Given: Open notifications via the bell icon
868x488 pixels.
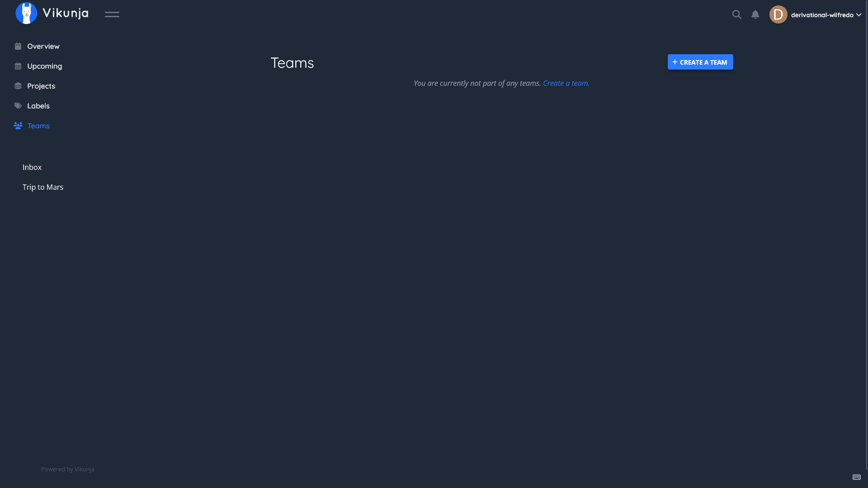Looking at the screenshot, I should tap(755, 14).
